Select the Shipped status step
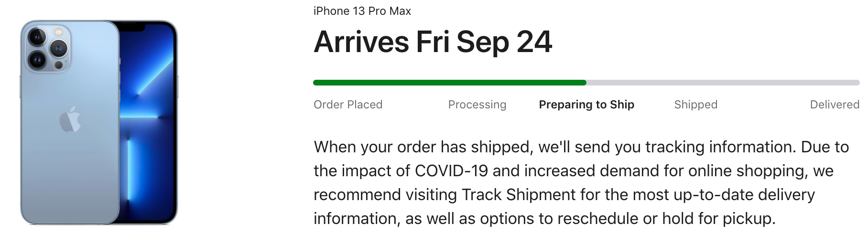The width and height of the screenshot is (868, 245). click(695, 105)
